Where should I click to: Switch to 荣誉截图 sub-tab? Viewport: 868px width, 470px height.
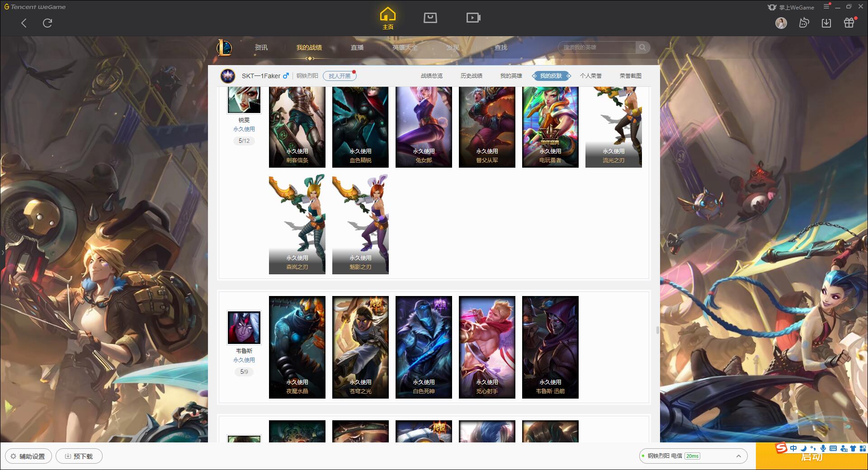(631, 76)
